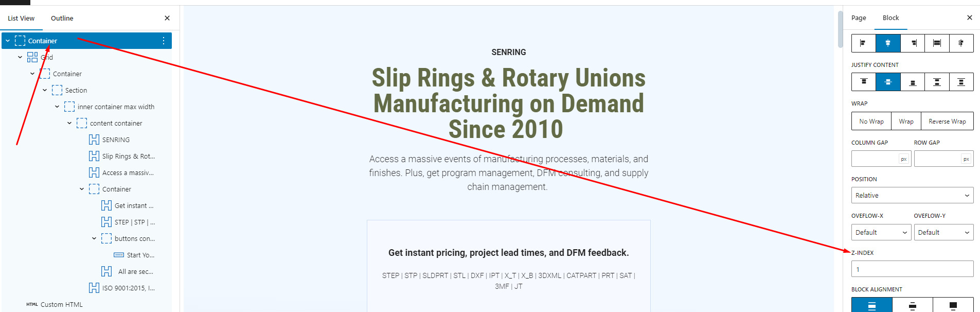Select the Reverse Wrap option

coord(947,121)
